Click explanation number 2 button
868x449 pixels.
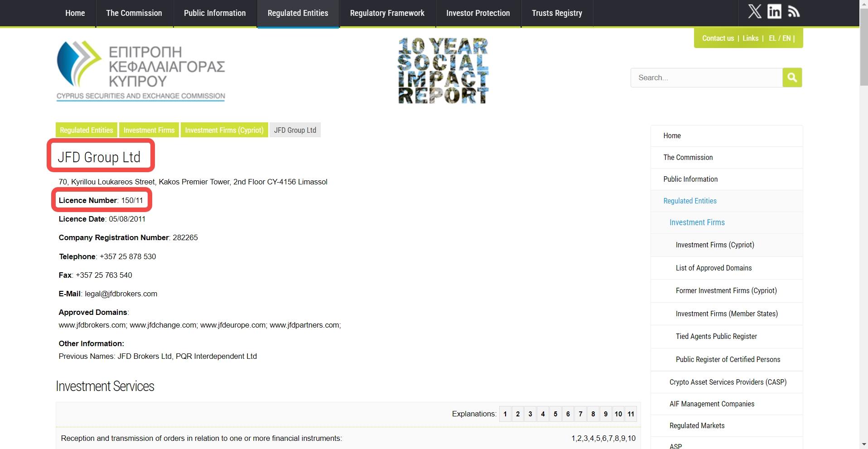pos(518,414)
